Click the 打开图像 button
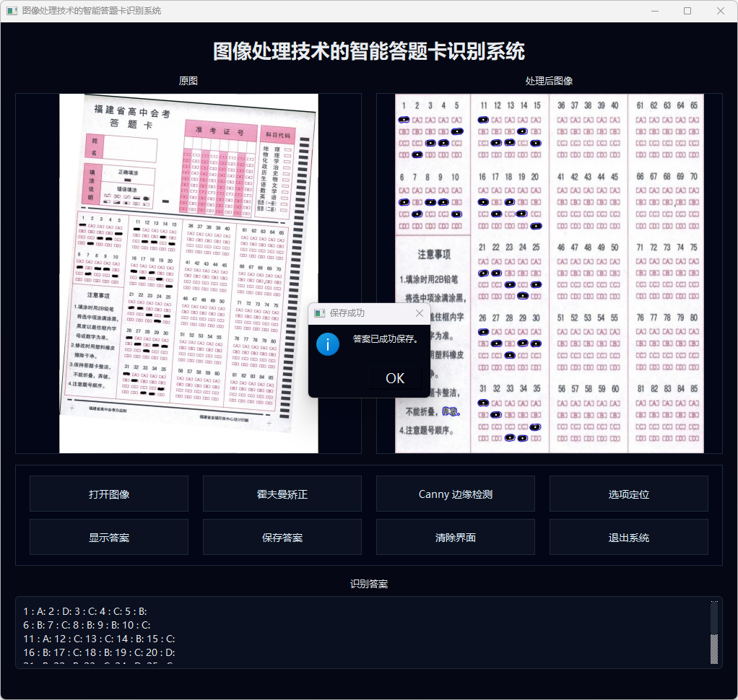This screenshot has width=738, height=700. 109,494
